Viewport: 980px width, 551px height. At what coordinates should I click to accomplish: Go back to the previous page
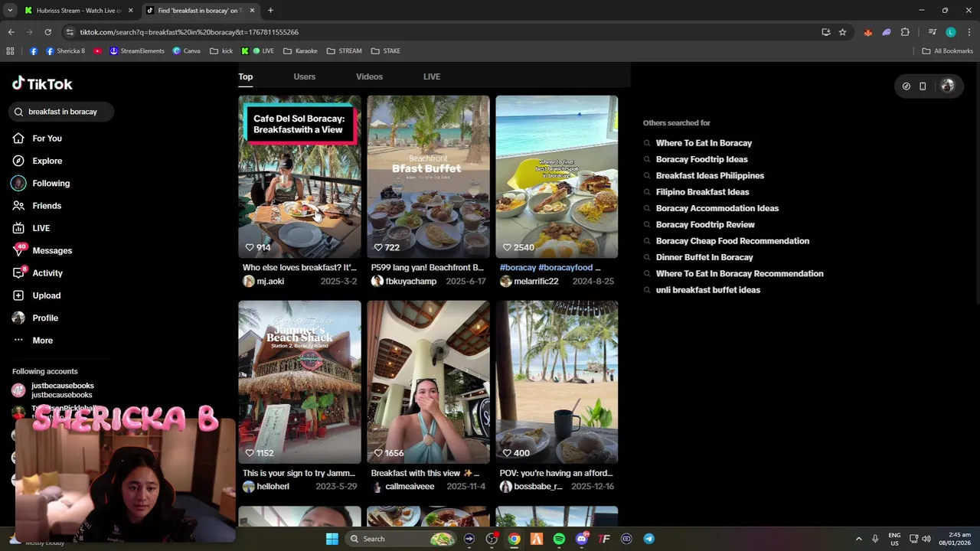click(x=11, y=32)
